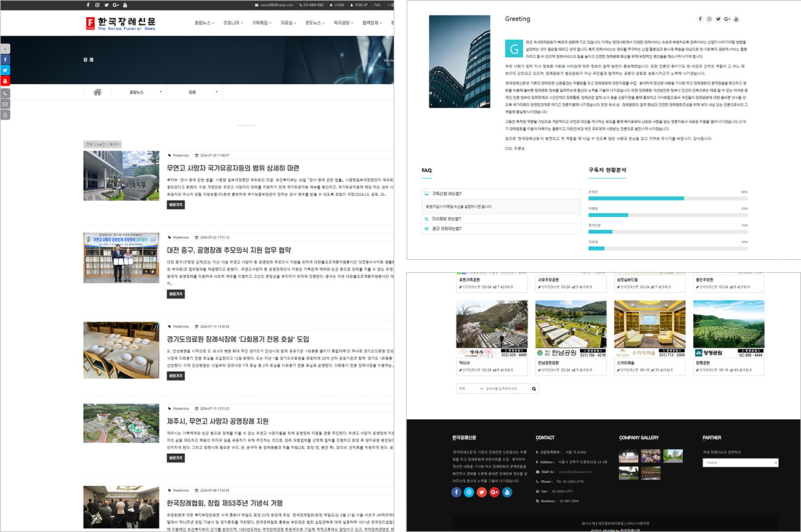Screen dimensions: 801x532
Task: Collapse the left floating sidebar arrow
Action: (5, 49)
